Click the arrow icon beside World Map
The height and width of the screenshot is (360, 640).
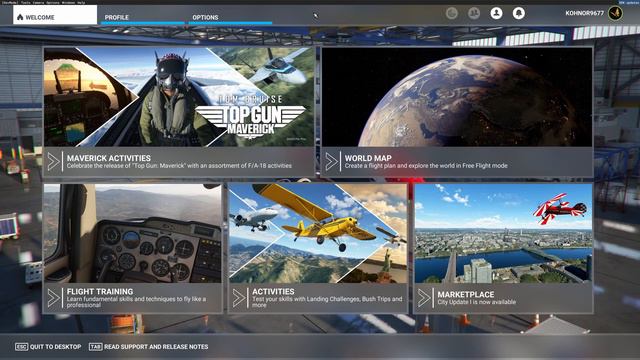point(331,162)
